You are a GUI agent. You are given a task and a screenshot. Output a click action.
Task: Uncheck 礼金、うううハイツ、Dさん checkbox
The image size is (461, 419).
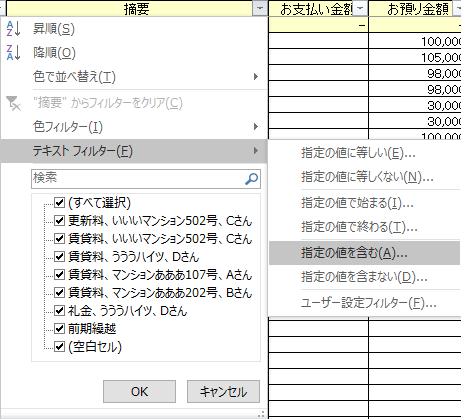tap(59, 311)
